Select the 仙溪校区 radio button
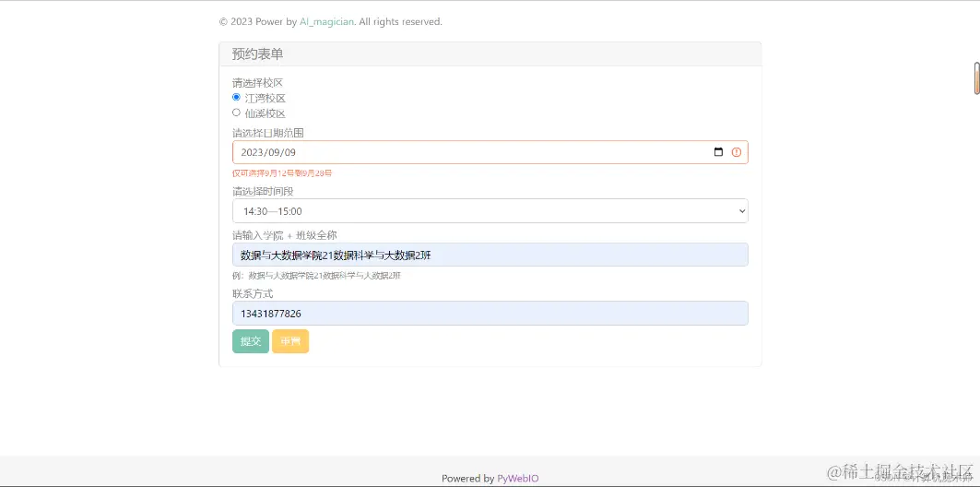Viewport: 980px width, 487px height. click(236, 113)
